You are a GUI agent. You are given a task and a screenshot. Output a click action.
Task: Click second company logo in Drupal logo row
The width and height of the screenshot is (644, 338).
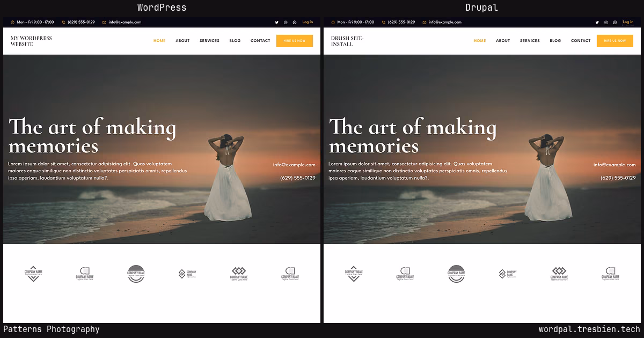(x=405, y=274)
